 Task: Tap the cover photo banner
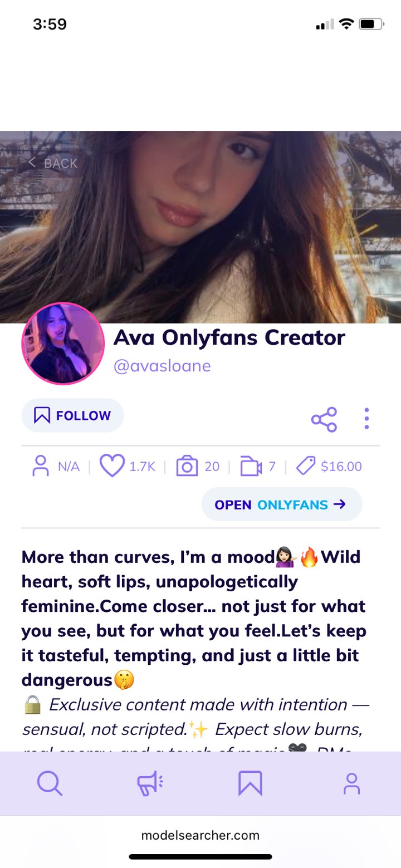pyautogui.click(x=200, y=227)
